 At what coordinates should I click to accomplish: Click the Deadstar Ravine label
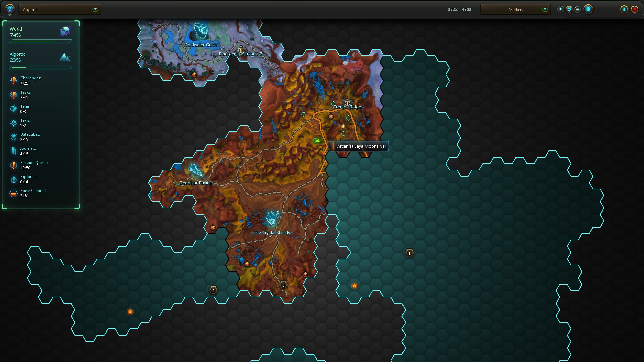click(196, 183)
